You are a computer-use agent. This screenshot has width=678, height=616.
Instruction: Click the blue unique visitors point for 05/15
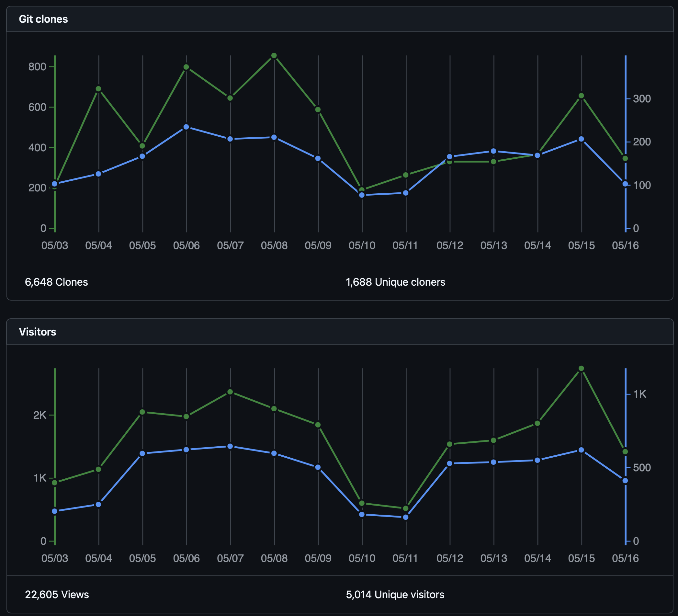coord(581,450)
